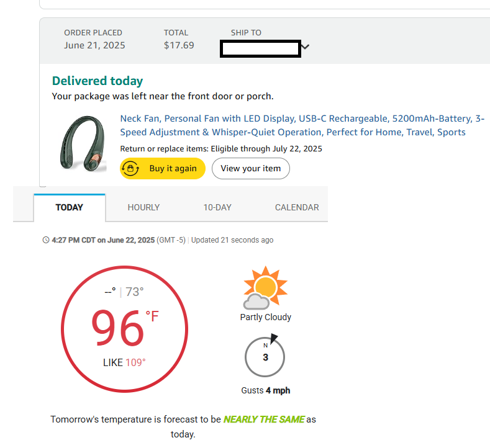Click the LIKE 109° feels-like value
490x448 pixels.
click(x=124, y=362)
